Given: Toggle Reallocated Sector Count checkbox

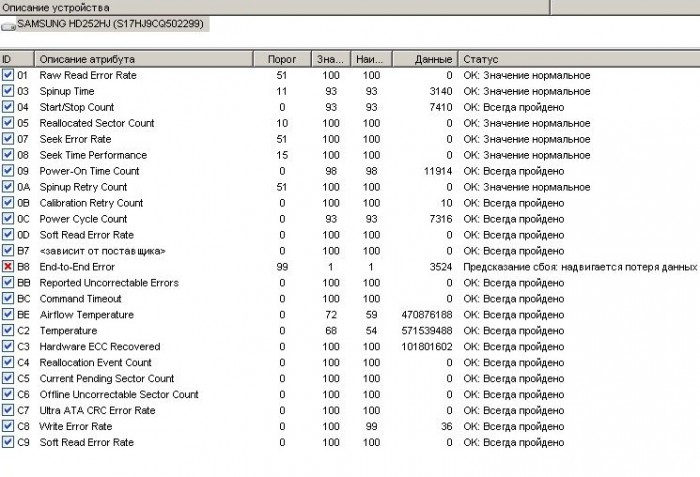Looking at the screenshot, I should point(8,123).
